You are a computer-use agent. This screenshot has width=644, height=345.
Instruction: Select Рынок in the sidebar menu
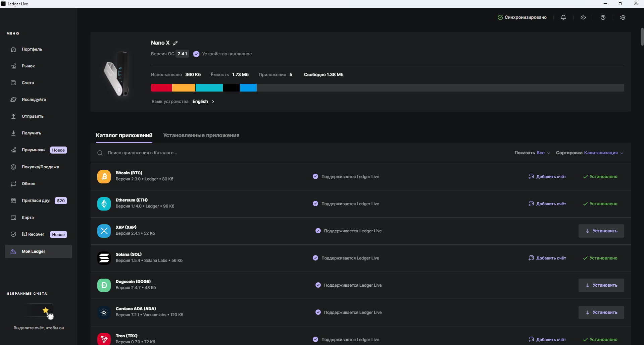(39, 66)
